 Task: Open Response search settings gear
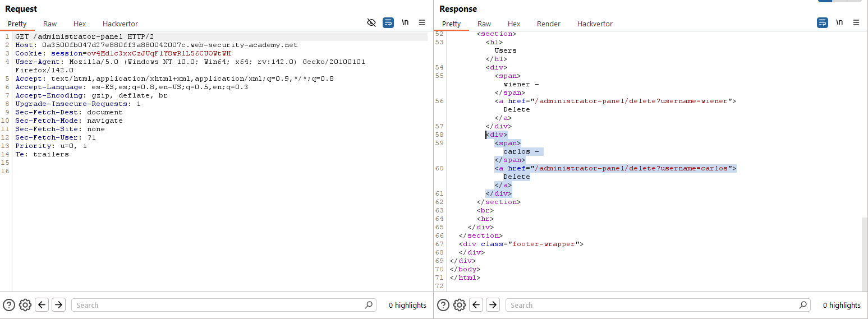[459, 305]
